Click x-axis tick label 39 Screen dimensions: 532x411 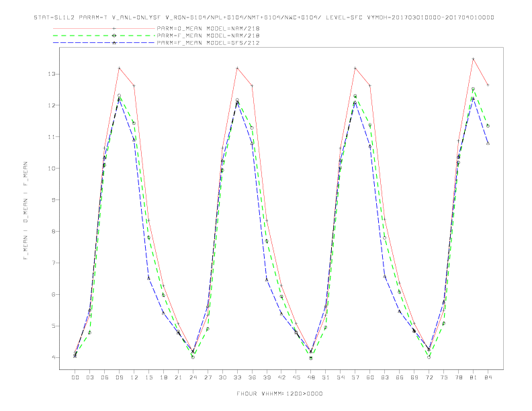click(267, 377)
